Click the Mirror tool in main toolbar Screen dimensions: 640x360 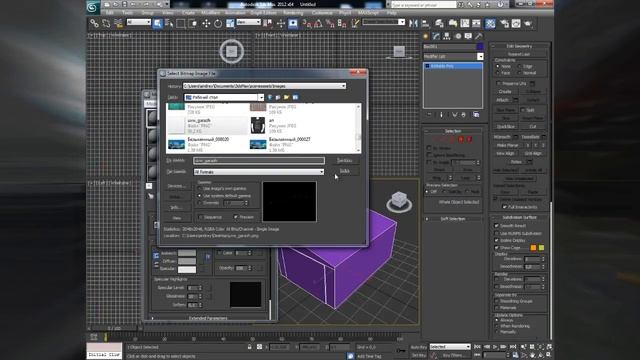click(413, 23)
